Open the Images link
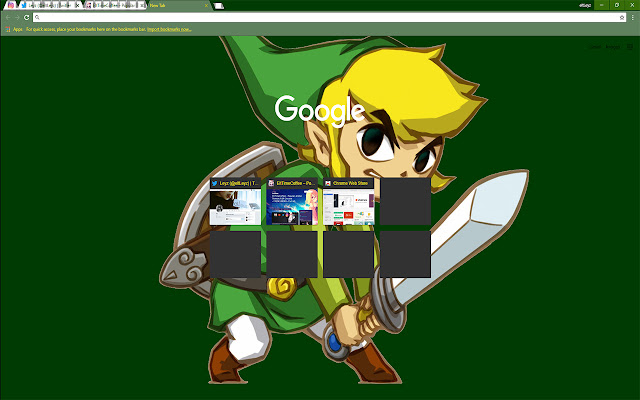 pos(613,47)
